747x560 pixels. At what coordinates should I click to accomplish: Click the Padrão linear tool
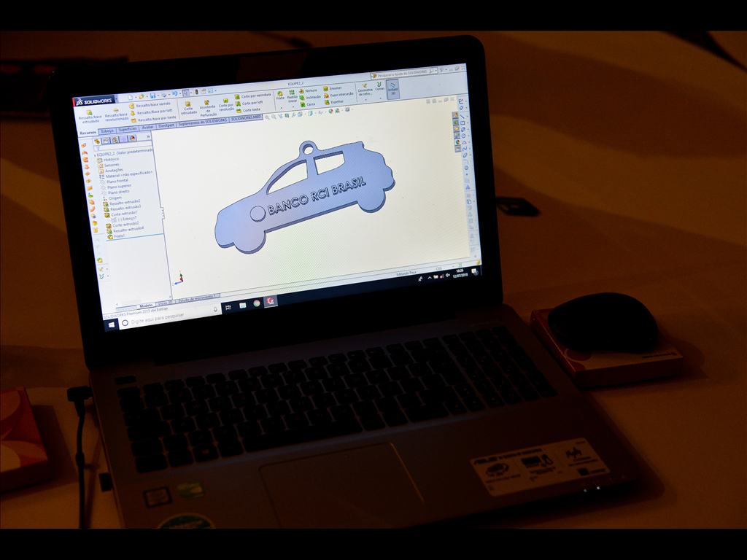tap(292, 96)
